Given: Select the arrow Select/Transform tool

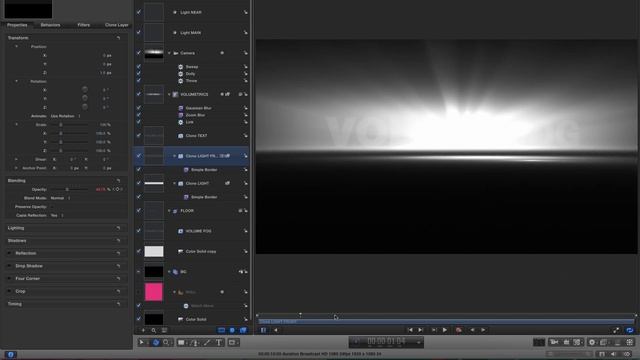Looking at the screenshot, I should [141, 342].
